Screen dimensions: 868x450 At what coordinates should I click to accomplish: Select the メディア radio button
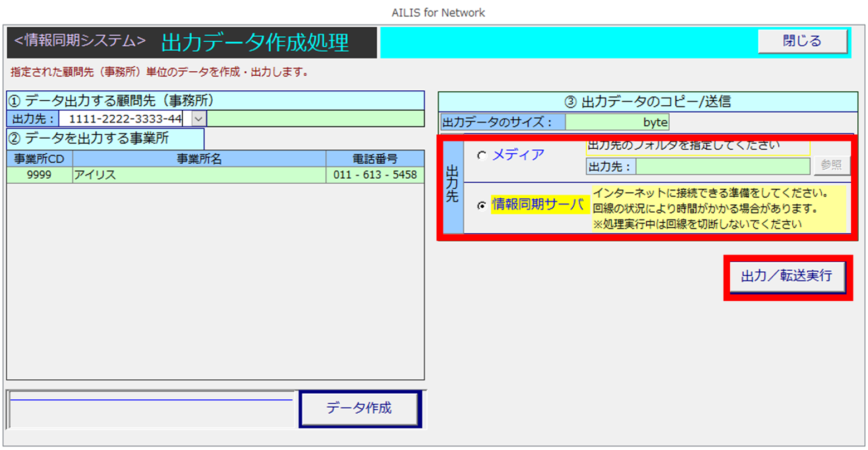482,156
